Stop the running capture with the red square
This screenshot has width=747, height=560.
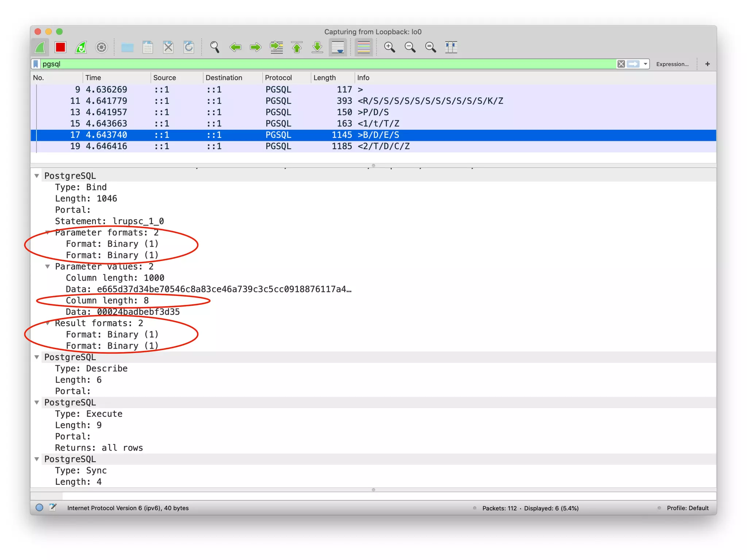[61, 47]
